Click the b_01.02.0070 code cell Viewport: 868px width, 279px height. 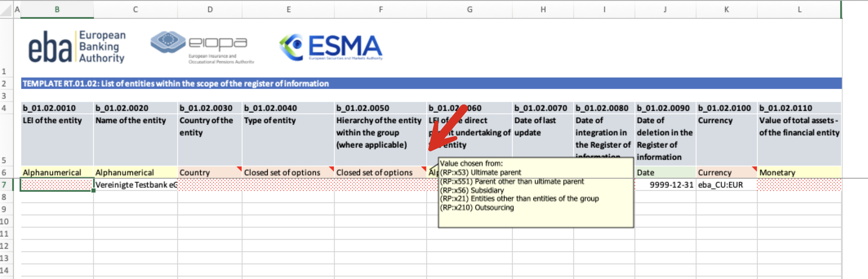click(x=543, y=108)
